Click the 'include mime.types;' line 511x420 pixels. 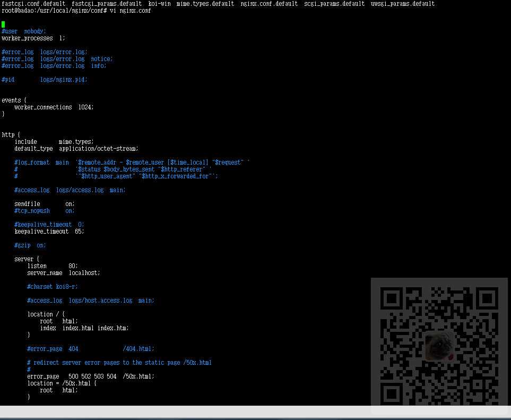coord(54,142)
